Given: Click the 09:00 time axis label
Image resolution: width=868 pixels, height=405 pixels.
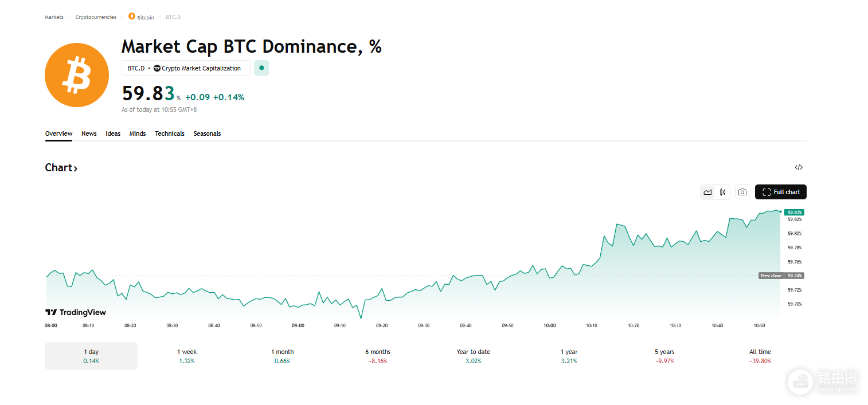Looking at the screenshot, I should coord(298,325).
